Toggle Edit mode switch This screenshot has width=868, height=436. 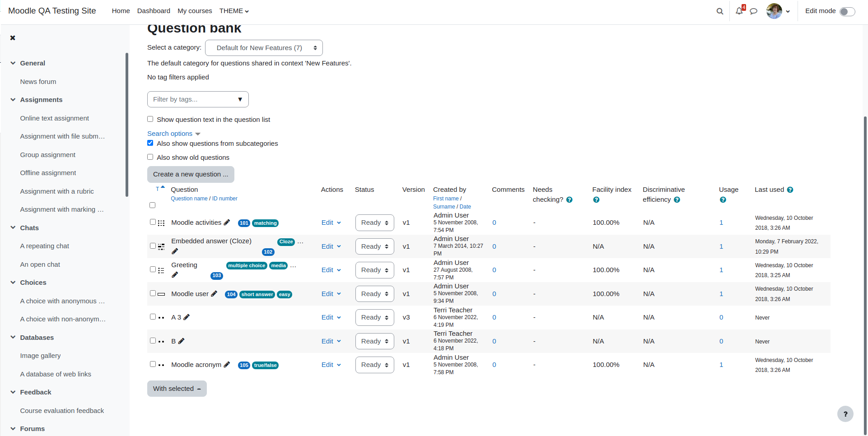coord(847,11)
